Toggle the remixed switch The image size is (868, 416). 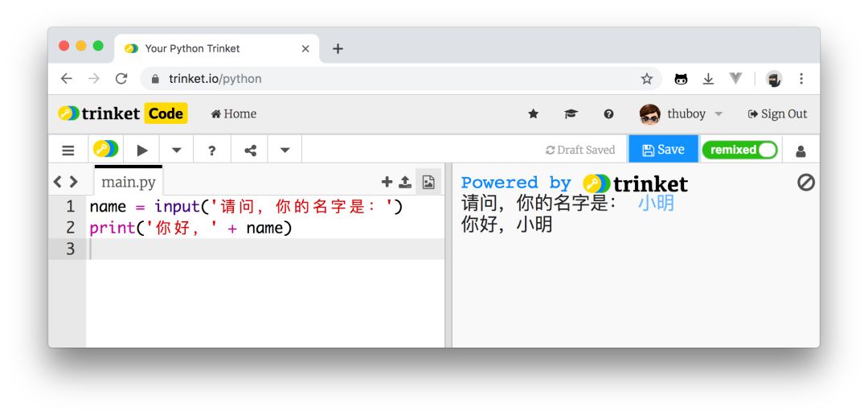pos(739,150)
